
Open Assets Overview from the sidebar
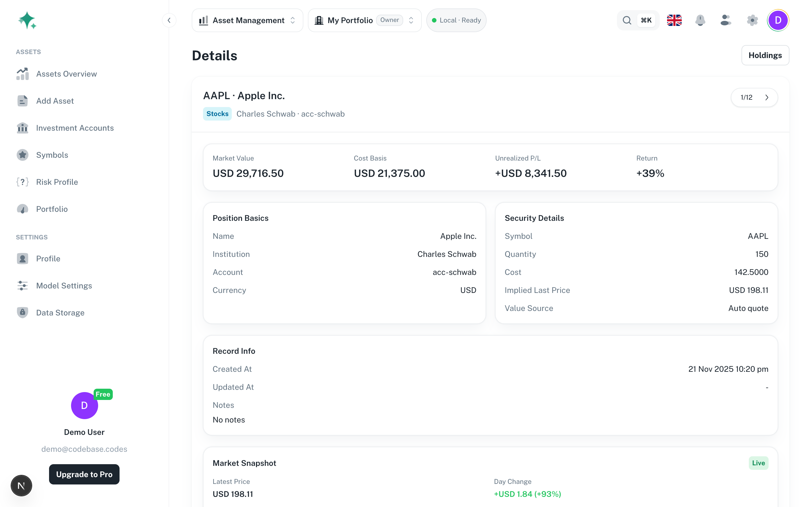coord(67,74)
